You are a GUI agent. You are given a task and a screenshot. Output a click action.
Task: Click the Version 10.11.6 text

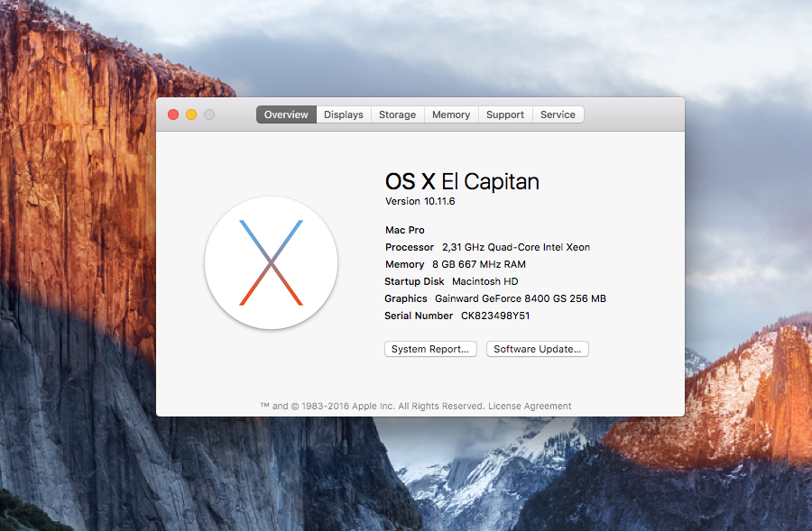(420, 201)
